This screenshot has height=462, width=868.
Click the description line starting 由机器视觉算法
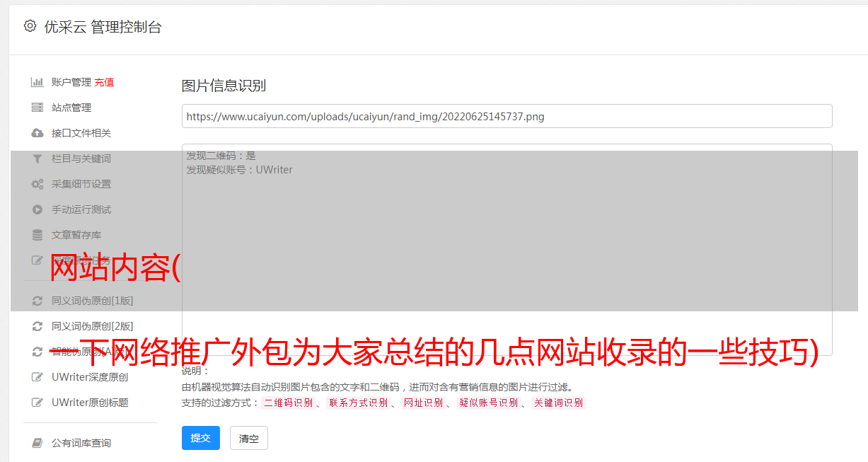point(377,387)
